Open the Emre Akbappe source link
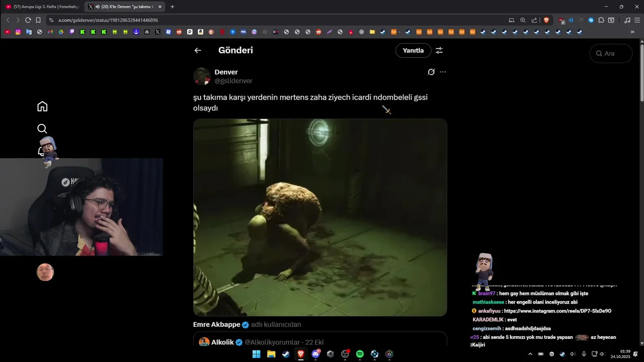Viewport: 644px width, 362px height. click(x=217, y=324)
